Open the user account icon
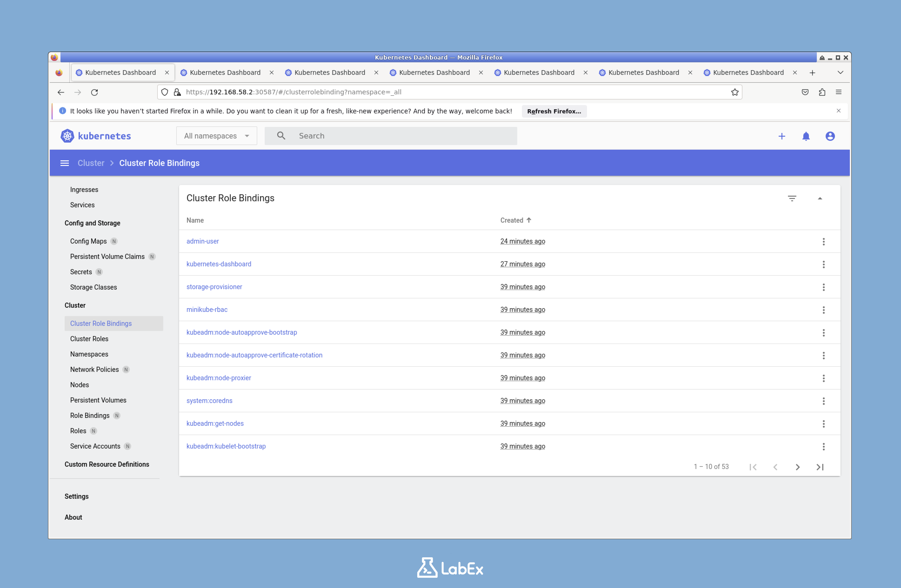Viewport: 901px width, 588px height. point(830,136)
